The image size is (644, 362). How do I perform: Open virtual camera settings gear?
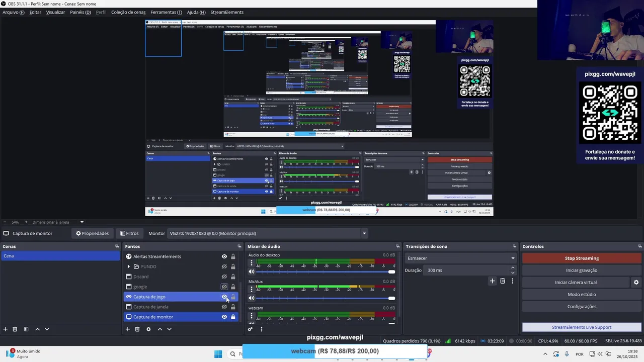pyautogui.click(x=636, y=283)
